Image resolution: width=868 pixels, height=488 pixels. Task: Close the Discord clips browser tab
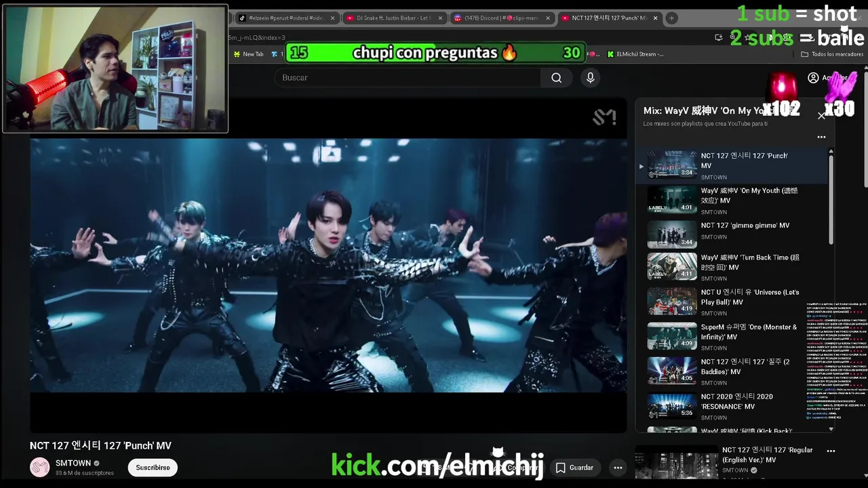pyautogui.click(x=548, y=18)
